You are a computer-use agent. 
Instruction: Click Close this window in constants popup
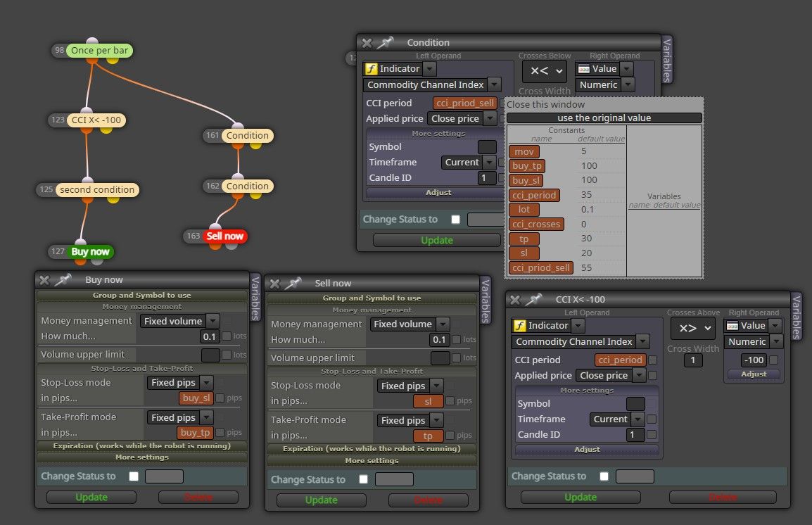point(545,105)
